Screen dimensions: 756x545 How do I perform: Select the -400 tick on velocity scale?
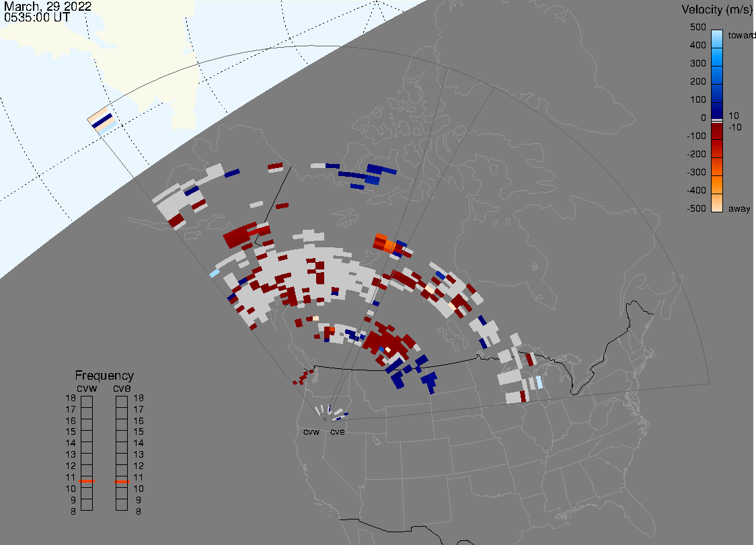[696, 190]
